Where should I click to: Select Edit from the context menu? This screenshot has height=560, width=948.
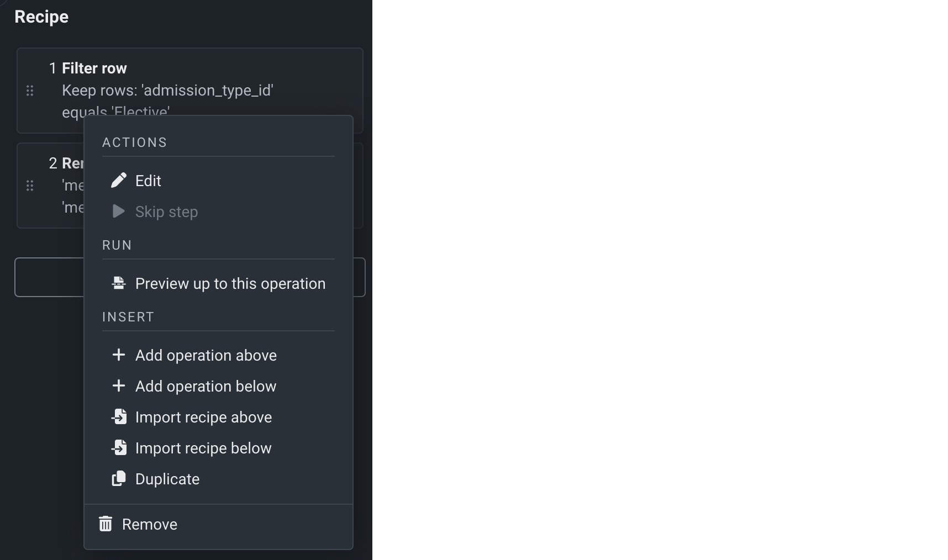pos(149,181)
